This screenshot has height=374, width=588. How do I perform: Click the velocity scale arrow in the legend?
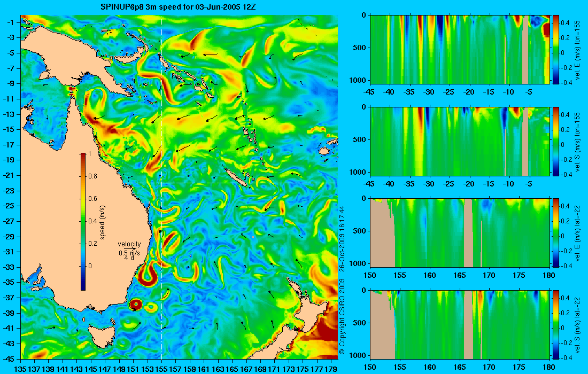tap(130, 249)
